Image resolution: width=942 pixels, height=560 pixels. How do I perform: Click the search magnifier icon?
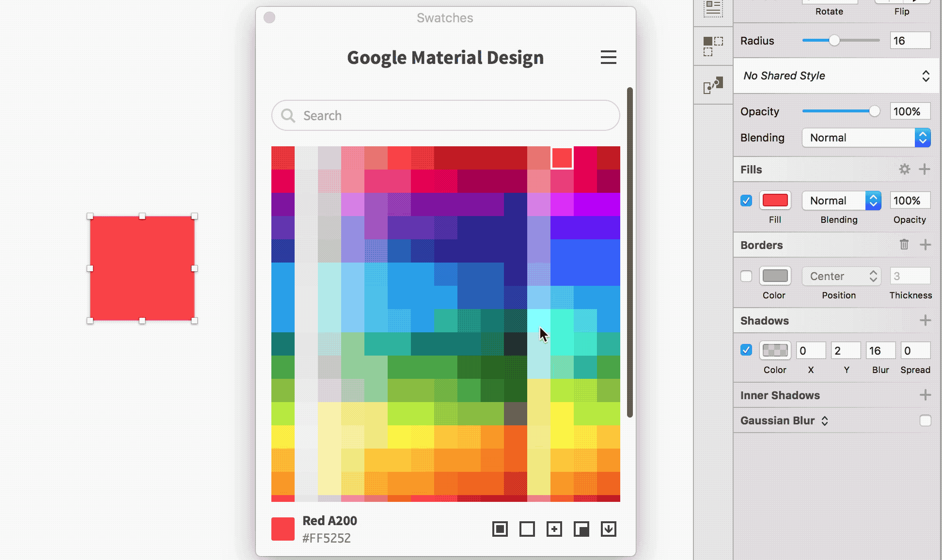click(x=288, y=116)
